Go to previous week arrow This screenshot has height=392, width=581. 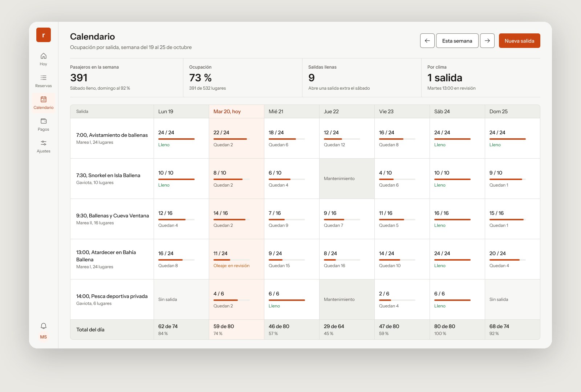(x=427, y=41)
